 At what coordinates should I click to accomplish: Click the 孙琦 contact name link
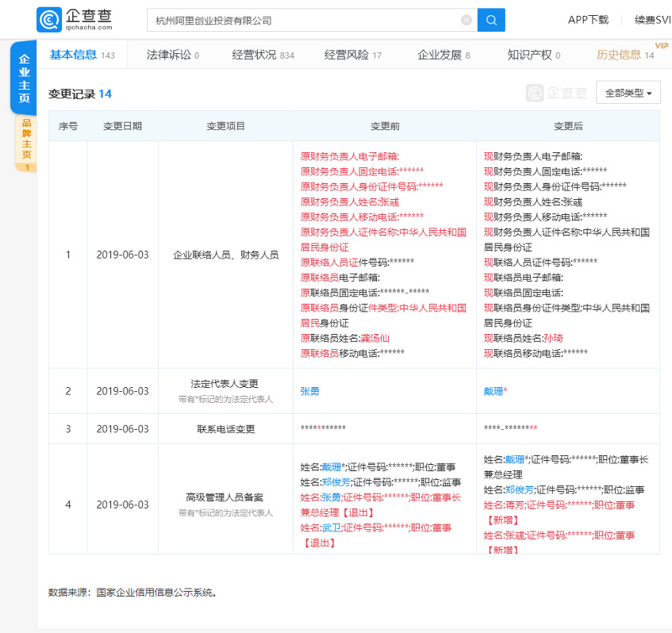553,338
